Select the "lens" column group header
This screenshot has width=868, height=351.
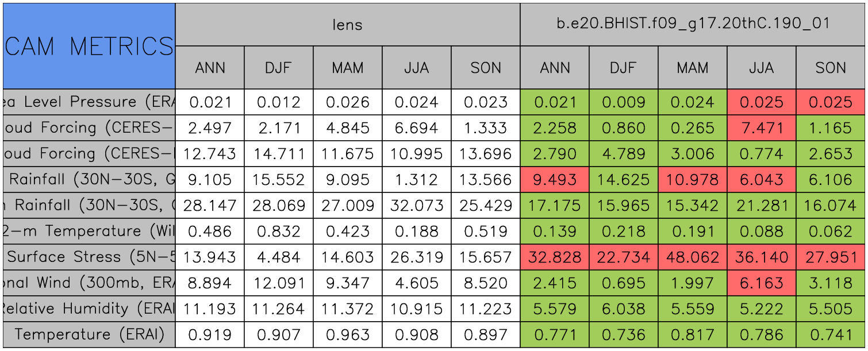[x=347, y=25]
